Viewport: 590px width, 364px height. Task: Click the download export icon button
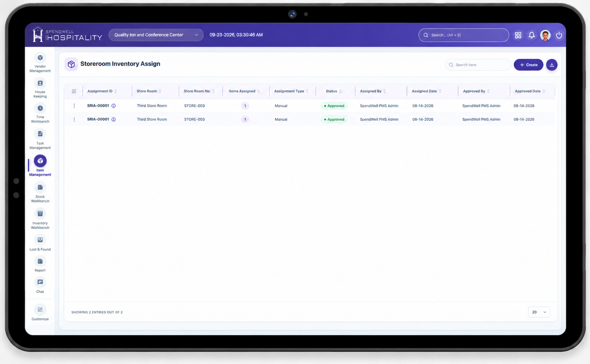pos(552,65)
